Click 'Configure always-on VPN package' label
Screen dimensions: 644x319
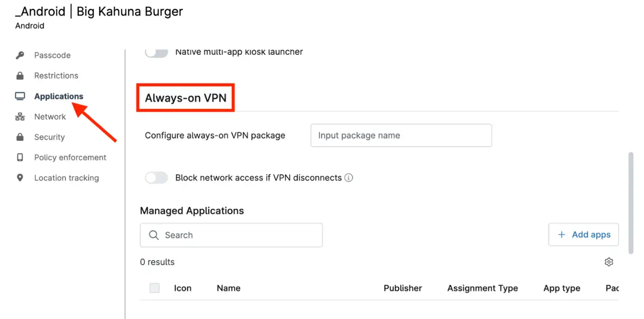point(215,135)
